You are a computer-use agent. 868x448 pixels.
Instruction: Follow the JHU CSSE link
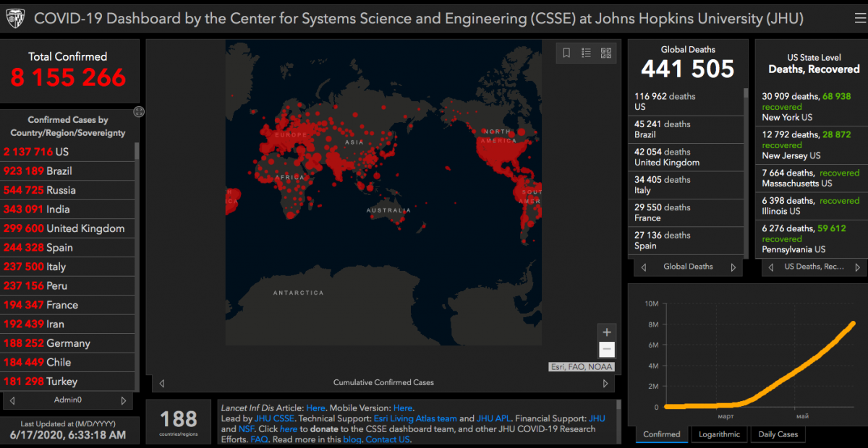[x=274, y=418]
